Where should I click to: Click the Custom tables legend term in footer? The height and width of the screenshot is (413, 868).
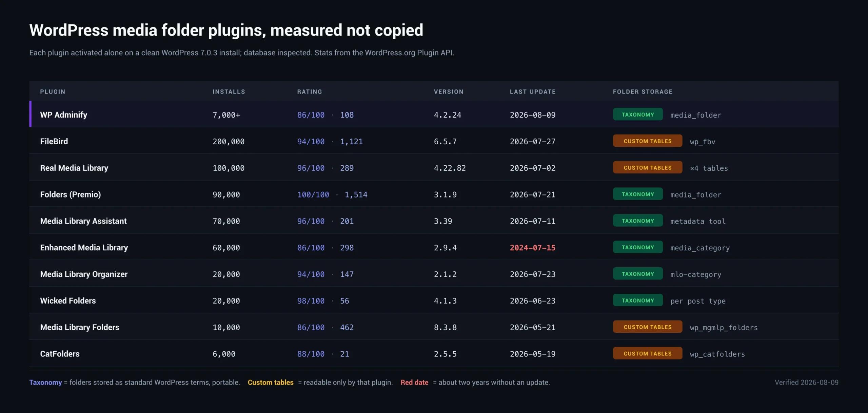(271, 382)
